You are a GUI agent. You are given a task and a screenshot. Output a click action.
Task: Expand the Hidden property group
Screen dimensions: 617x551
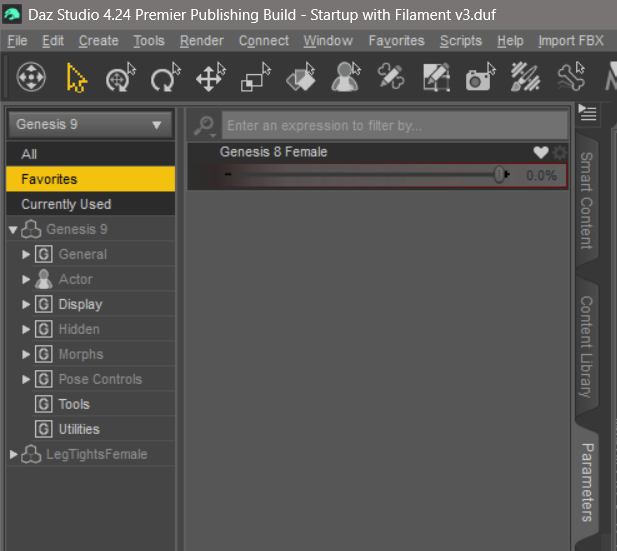coord(26,329)
